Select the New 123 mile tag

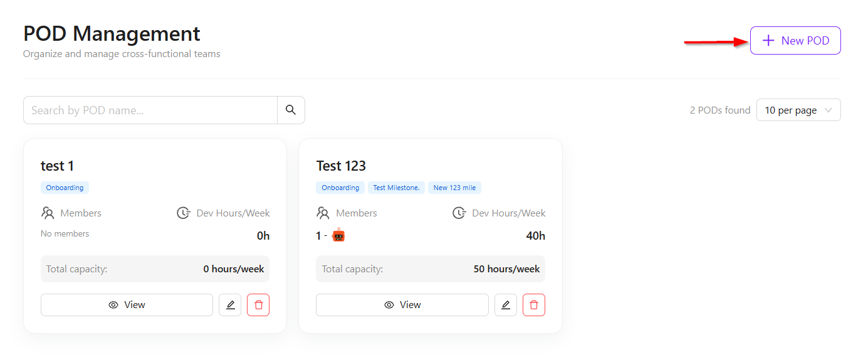coord(455,188)
